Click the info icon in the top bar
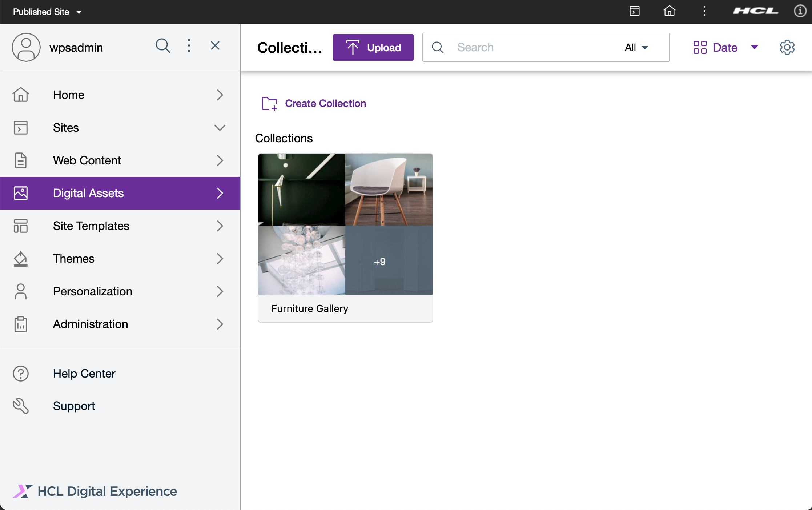 (x=800, y=11)
